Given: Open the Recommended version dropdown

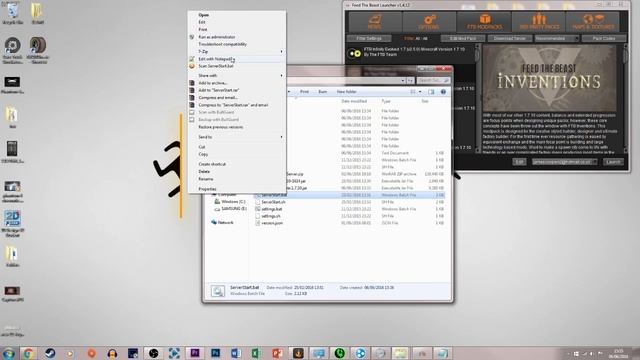Looking at the screenshot, I should tap(557, 38).
